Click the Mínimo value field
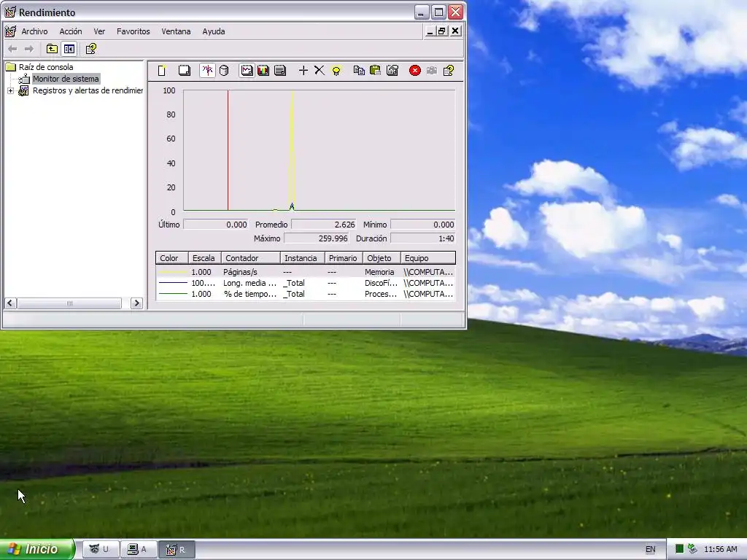Screen dimensions: 747x560 pos(422,225)
